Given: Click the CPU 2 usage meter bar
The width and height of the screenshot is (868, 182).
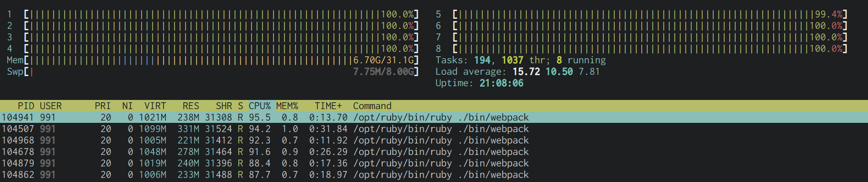Looking at the screenshot, I should tap(222, 26).
